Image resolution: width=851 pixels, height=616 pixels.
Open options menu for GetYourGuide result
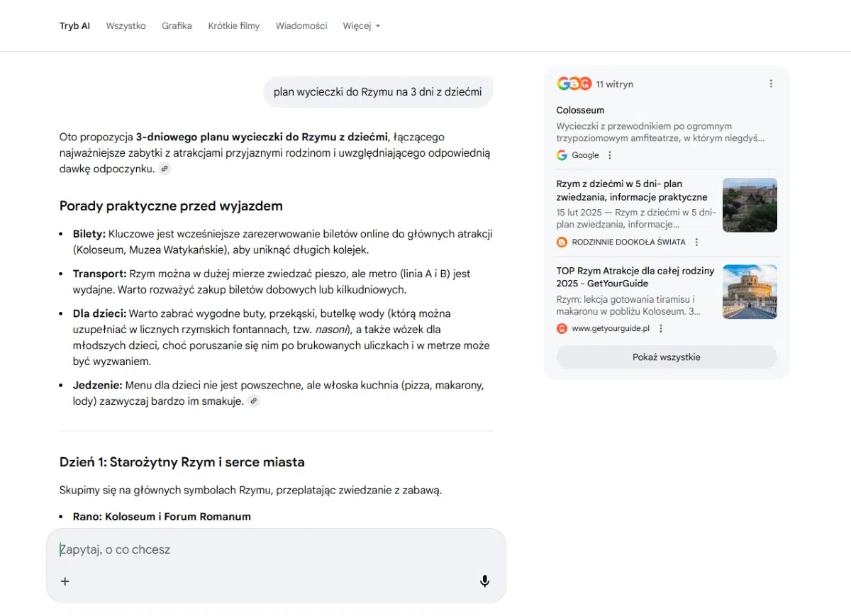[661, 328]
